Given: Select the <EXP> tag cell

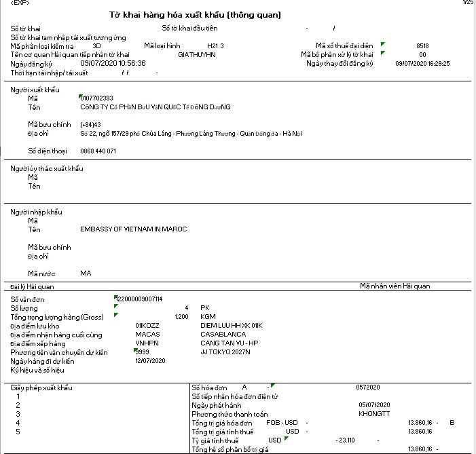Looking at the screenshot, I should [x=20, y=3].
